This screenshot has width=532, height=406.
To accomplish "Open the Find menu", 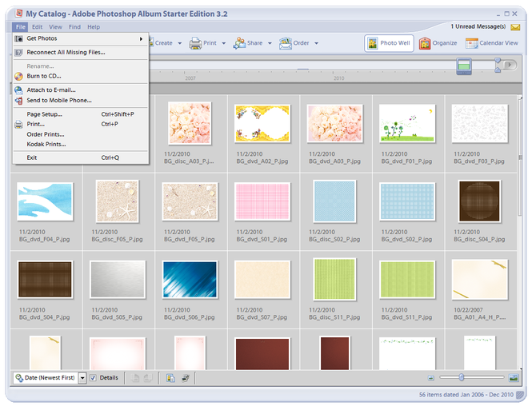I will [74, 27].
